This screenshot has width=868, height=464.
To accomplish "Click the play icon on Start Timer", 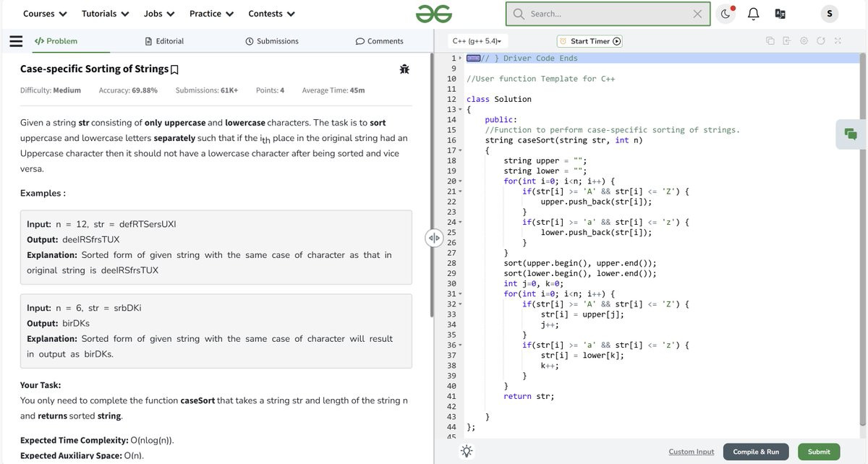I will pyautogui.click(x=617, y=41).
